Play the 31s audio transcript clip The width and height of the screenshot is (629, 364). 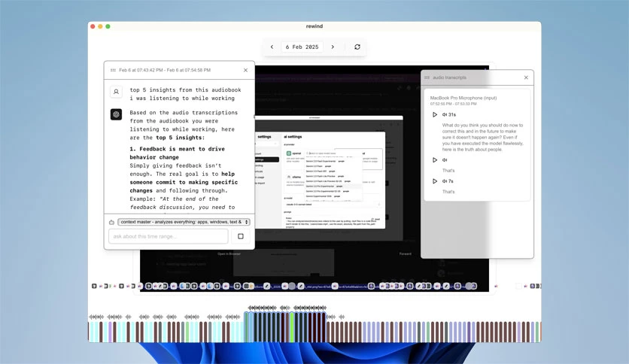click(435, 114)
